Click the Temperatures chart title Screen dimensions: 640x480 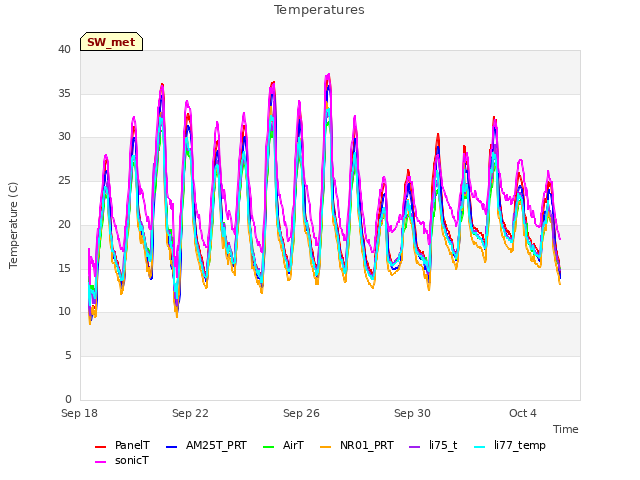pos(319,10)
